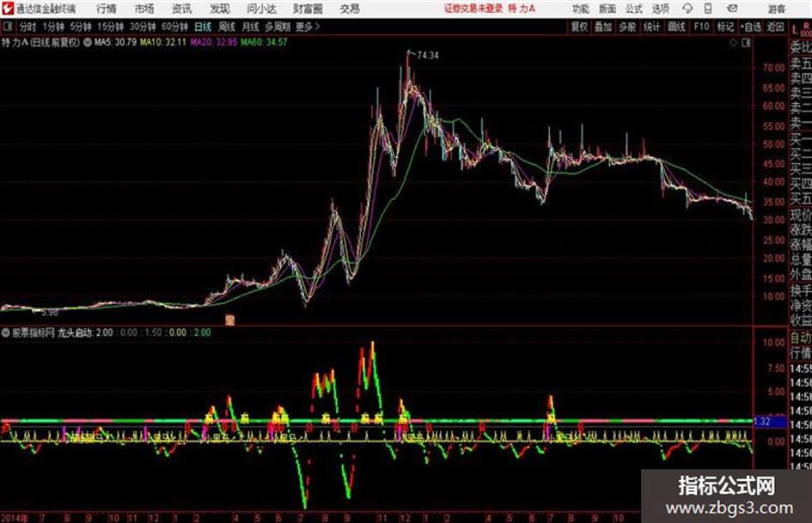Select the 日线 daily period tab

tap(203, 27)
